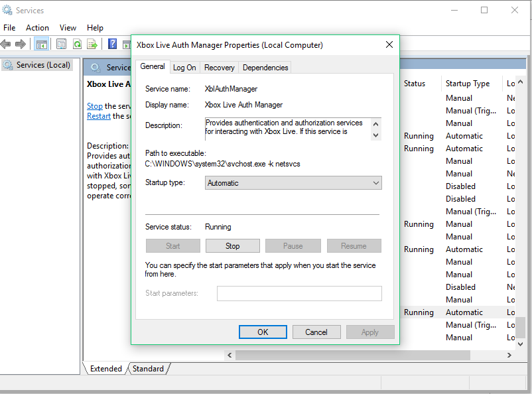Switch to the Log On tab
532x394 pixels.
(x=184, y=68)
